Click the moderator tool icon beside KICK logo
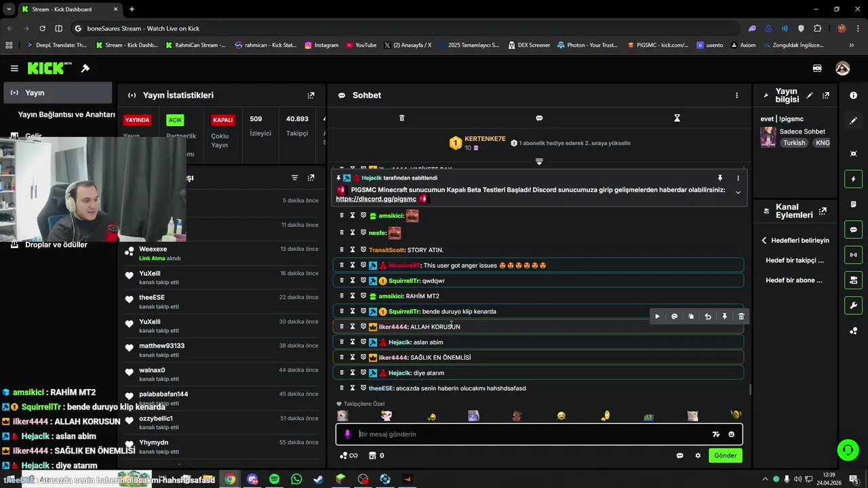This screenshot has width=868, height=488. pos(85,68)
